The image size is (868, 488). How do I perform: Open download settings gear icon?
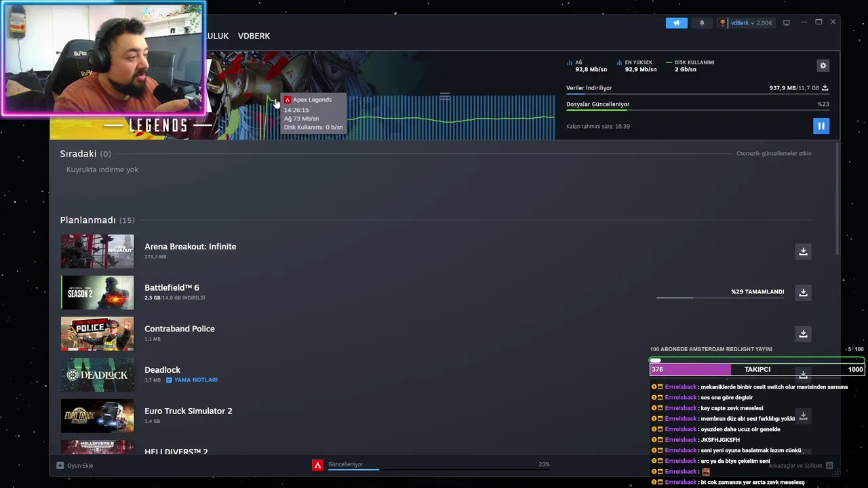[x=823, y=66]
